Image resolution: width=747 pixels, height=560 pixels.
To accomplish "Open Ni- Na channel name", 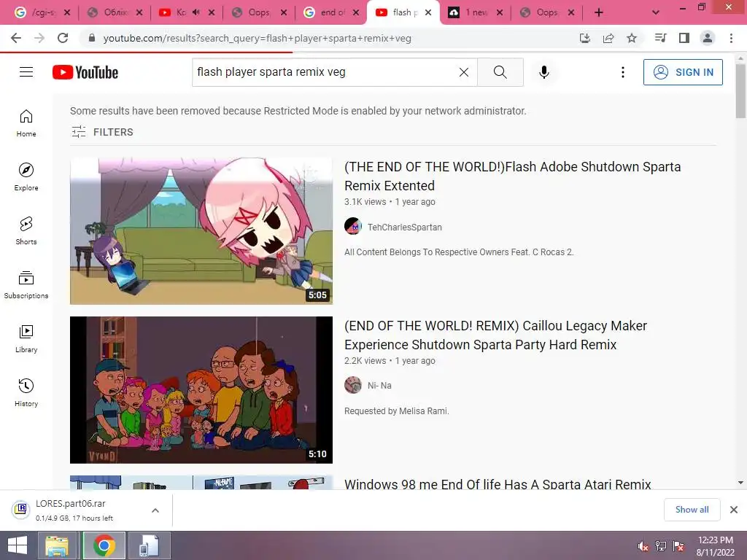I will click(379, 385).
